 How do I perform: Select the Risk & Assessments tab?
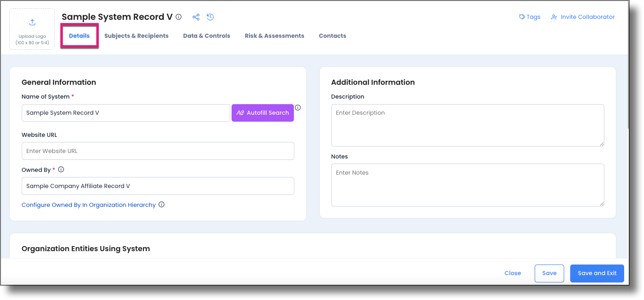[274, 35]
